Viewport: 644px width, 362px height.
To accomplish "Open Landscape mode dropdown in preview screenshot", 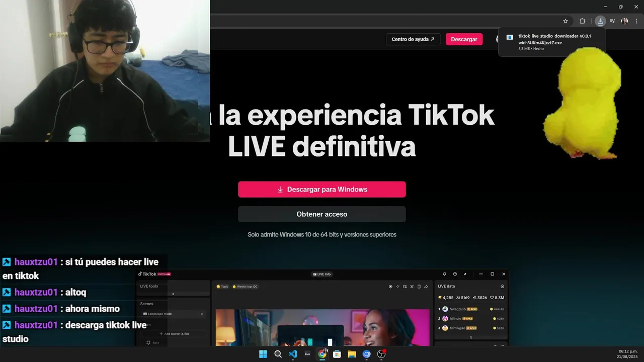I will click(x=173, y=314).
